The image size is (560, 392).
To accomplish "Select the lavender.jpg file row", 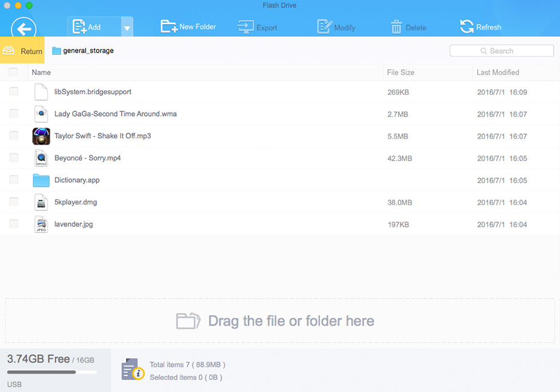I will click(280, 224).
